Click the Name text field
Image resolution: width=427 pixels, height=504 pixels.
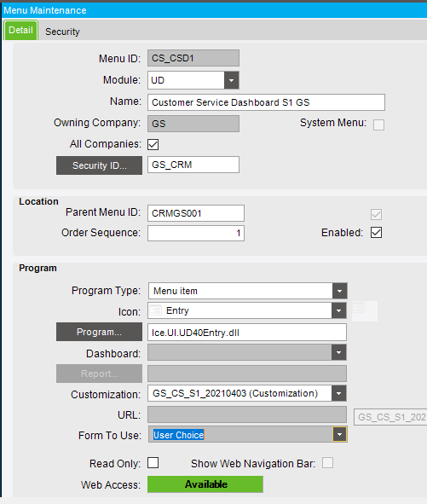point(267,102)
